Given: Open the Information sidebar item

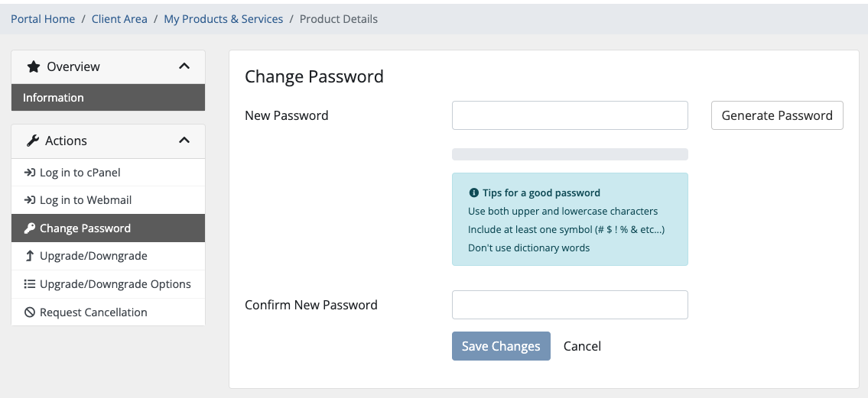Looking at the screenshot, I should tap(108, 97).
